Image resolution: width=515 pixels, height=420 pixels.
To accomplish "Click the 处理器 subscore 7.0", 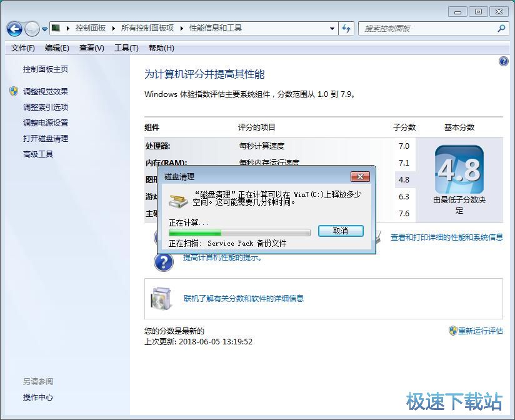I will [404, 146].
